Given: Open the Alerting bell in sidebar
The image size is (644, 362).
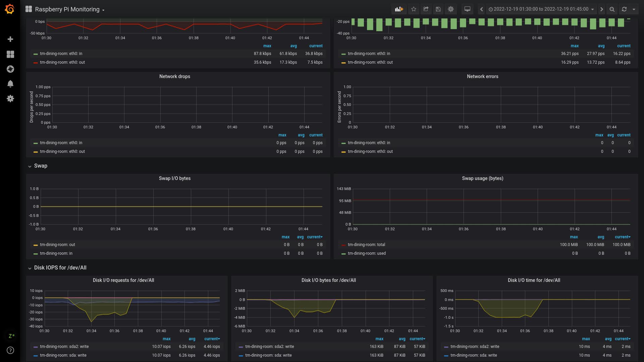Looking at the screenshot, I should pos(10,84).
